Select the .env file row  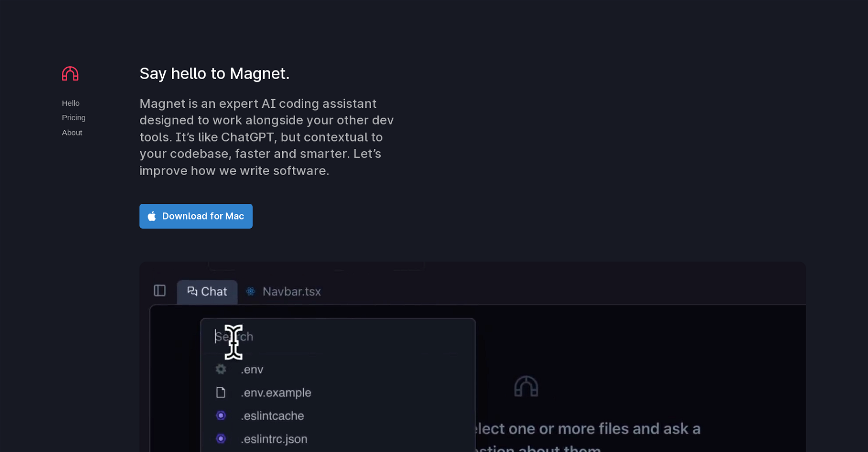[337, 370]
